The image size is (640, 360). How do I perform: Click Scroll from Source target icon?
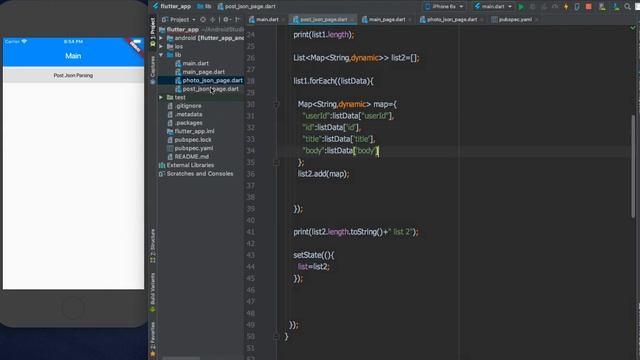click(x=203, y=20)
